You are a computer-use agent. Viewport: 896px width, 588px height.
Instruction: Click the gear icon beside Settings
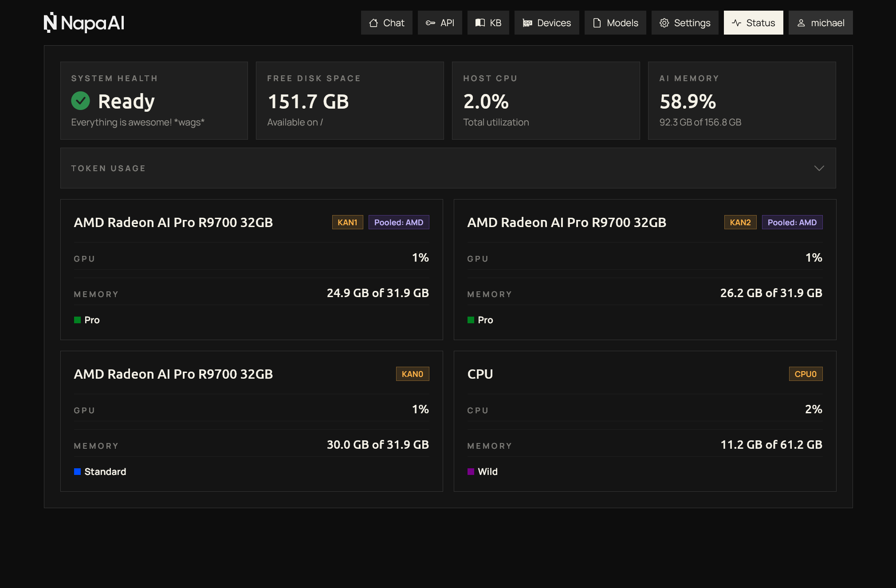click(x=664, y=23)
